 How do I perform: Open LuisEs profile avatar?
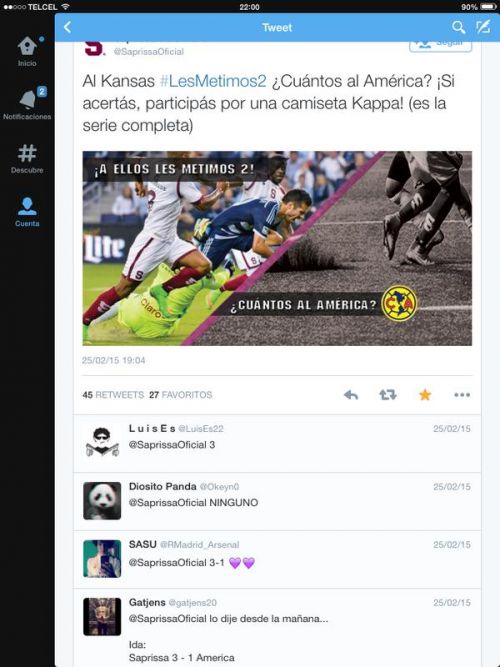(x=102, y=442)
